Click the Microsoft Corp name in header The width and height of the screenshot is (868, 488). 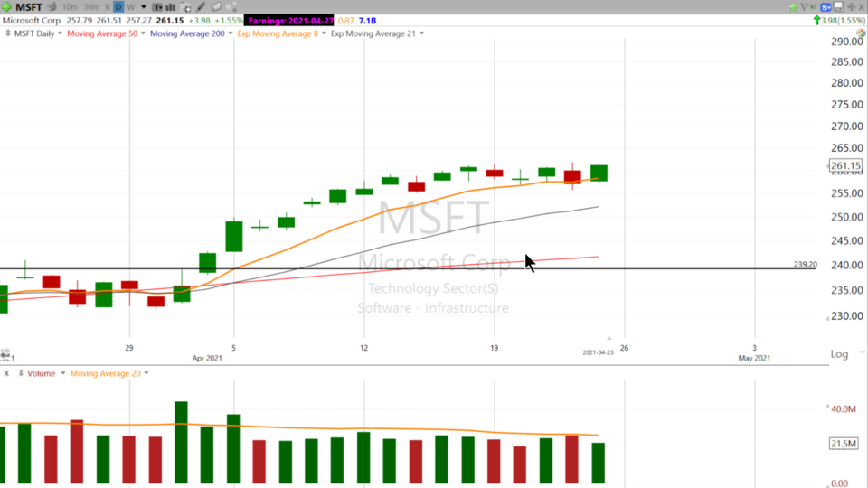32,21
